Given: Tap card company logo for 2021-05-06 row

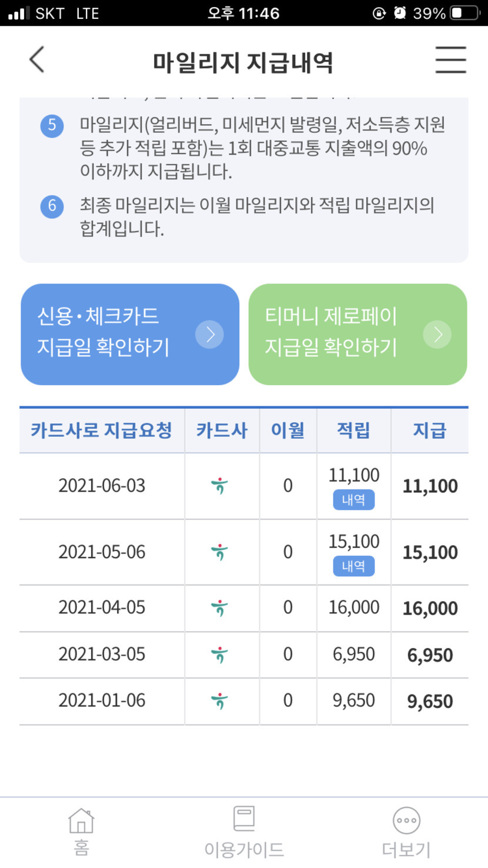Looking at the screenshot, I should click(219, 553).
